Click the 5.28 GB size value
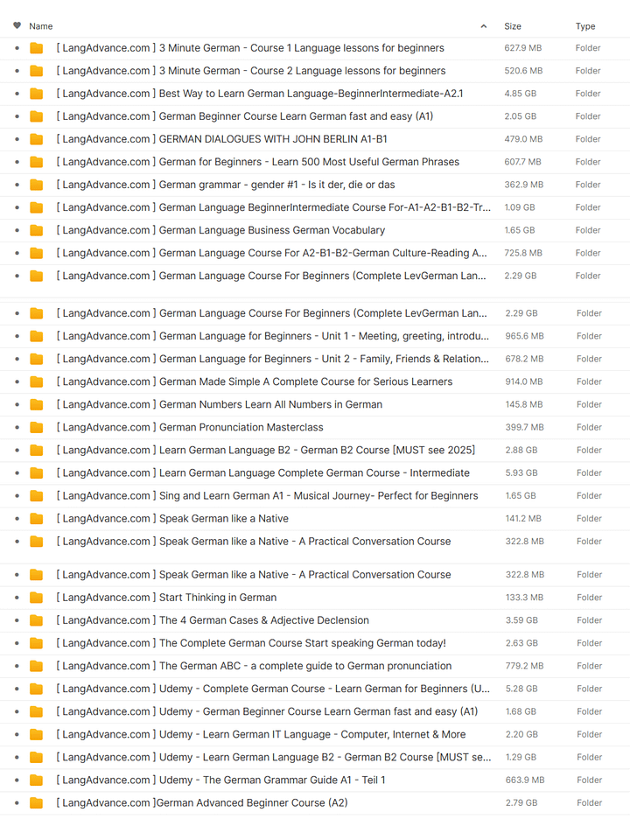The width and height of the screenshot is (630, 840). tap(521, 689)
